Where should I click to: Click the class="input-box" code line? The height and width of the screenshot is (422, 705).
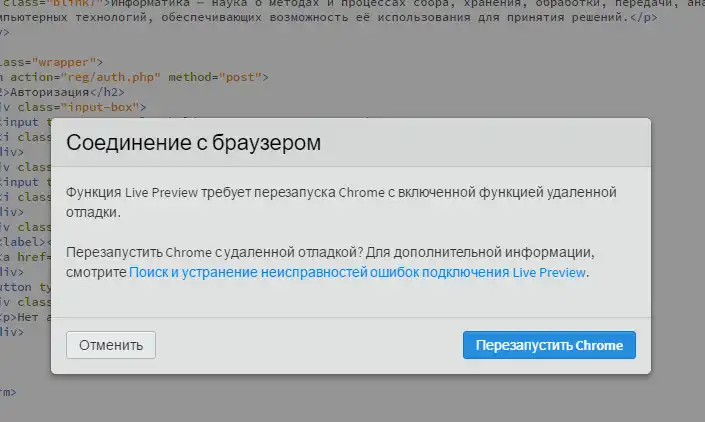[73, 107]
